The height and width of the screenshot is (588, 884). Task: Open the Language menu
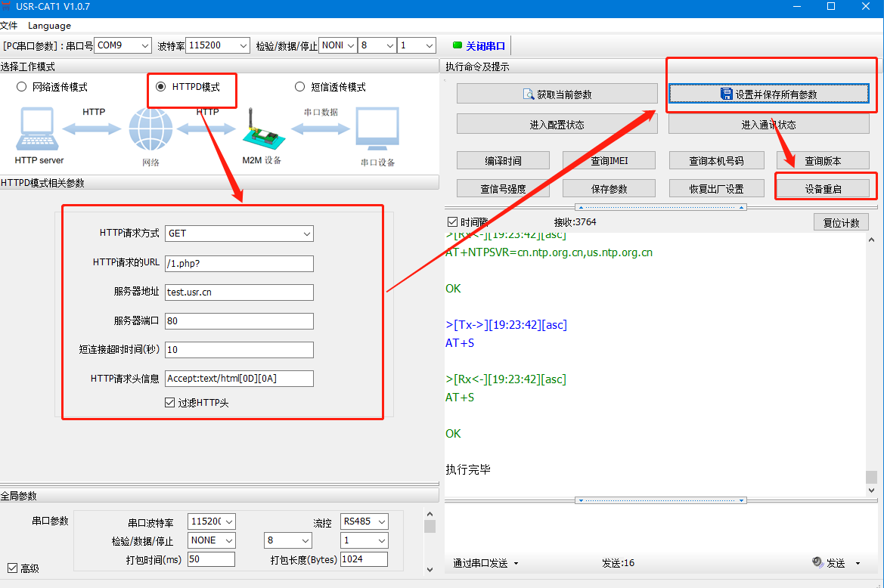49,26
